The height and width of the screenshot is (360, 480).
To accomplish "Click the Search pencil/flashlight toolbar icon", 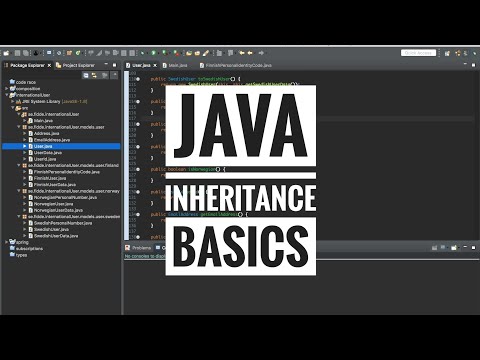I will (206, 53).
